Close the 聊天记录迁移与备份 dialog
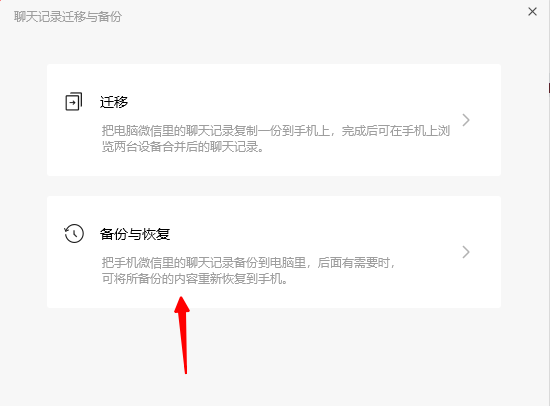This screenshot has height=406, width=550. tap(532, 12)
